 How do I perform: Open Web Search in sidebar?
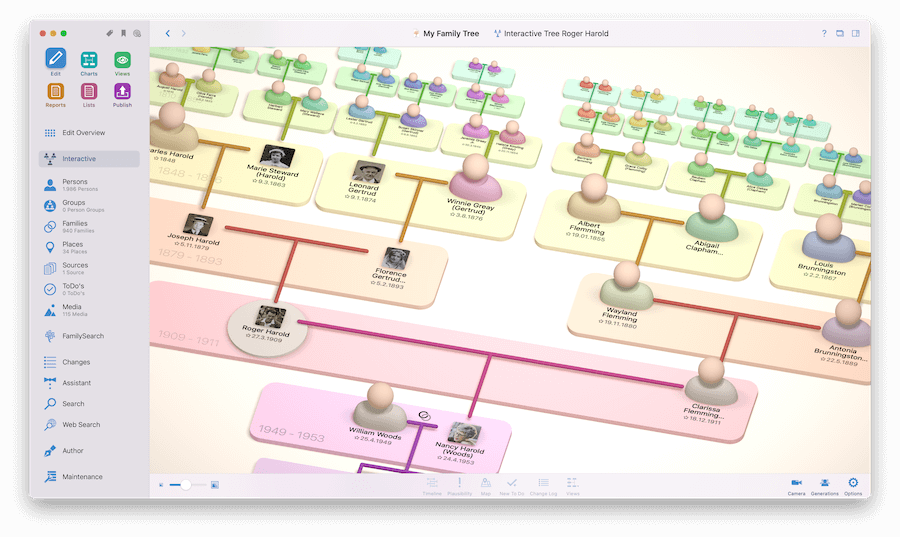pos(90,425)
